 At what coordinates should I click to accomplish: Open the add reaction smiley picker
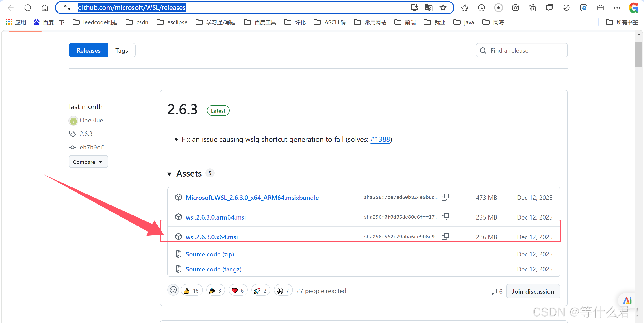173,290
